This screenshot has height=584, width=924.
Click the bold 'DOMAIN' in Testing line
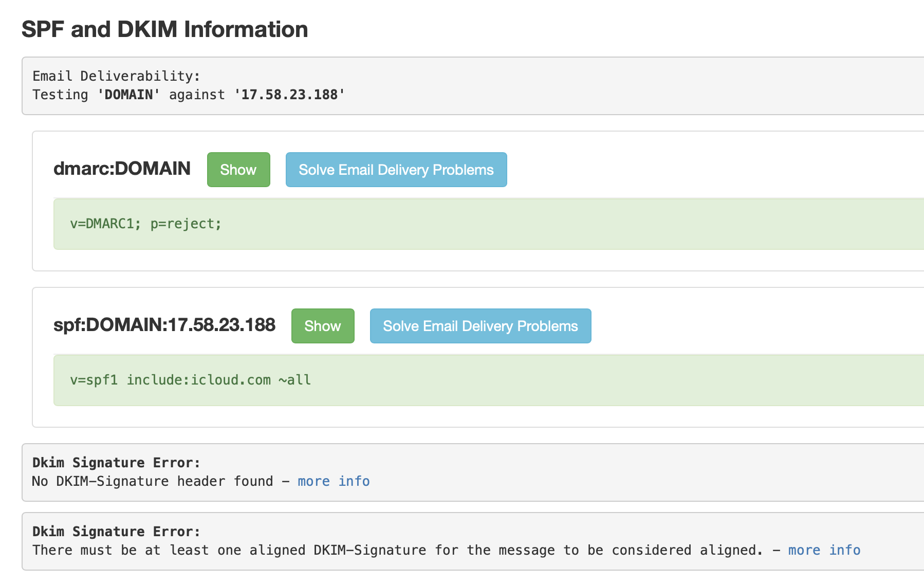point(128,95)
